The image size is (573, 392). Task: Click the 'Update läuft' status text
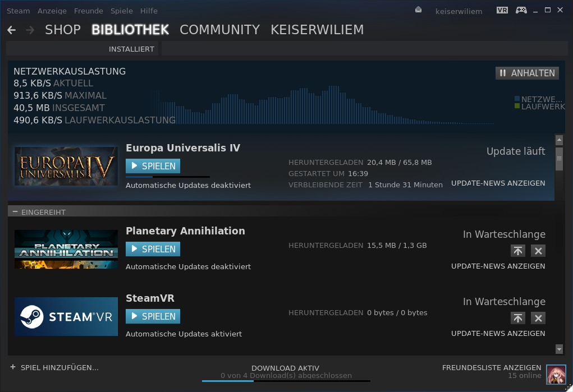[x=516, y=151]
